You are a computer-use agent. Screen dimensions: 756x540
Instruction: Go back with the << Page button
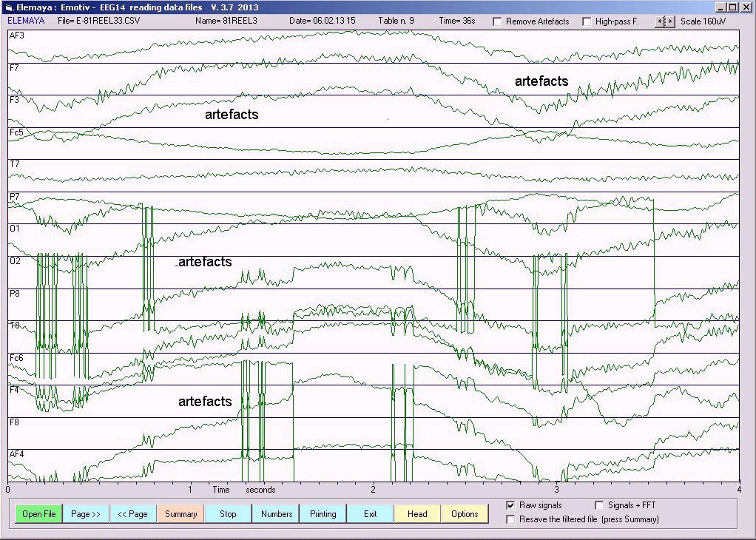coord(133,514)
